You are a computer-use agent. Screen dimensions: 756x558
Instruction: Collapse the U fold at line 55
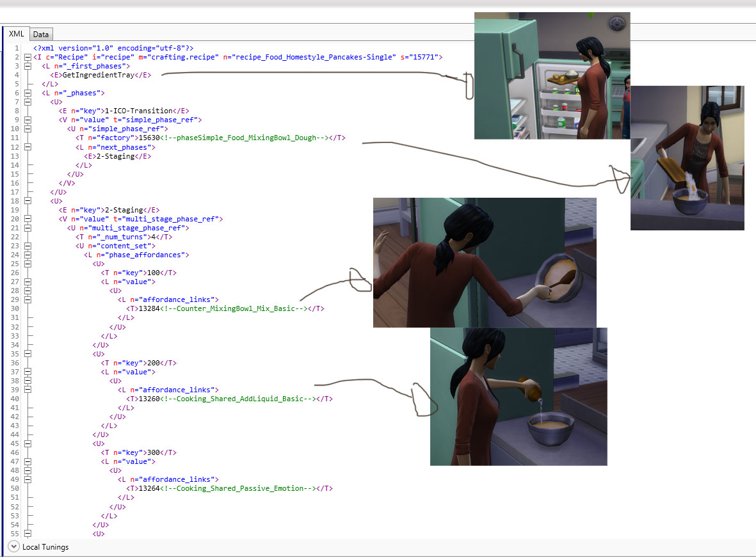click(x=28, y=534)
